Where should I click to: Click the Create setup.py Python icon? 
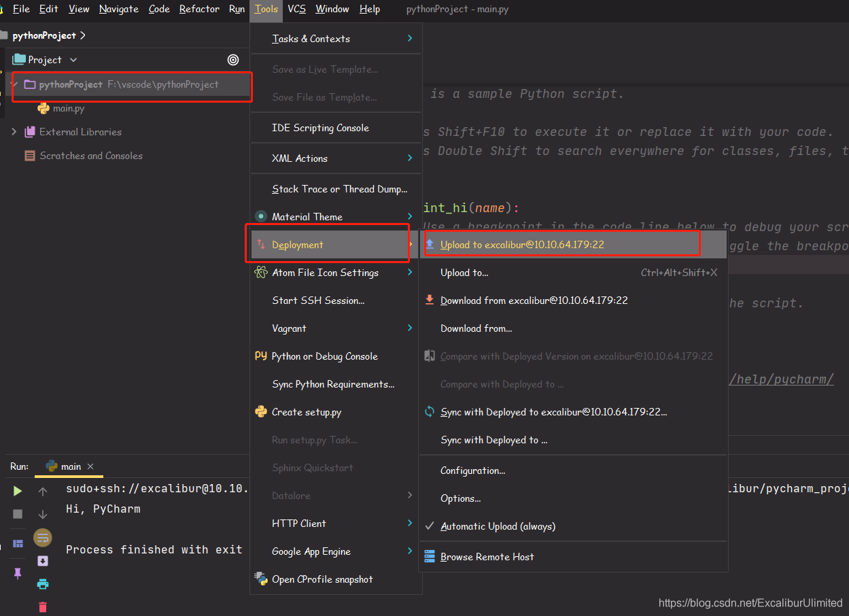(261, 411)
